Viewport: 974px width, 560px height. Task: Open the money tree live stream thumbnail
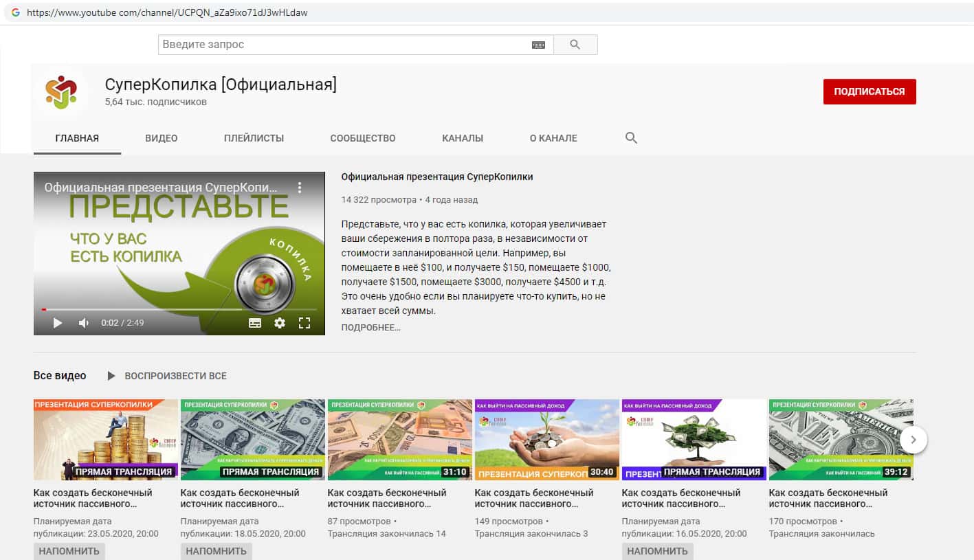pyautogui.click(x=694, y=440)
